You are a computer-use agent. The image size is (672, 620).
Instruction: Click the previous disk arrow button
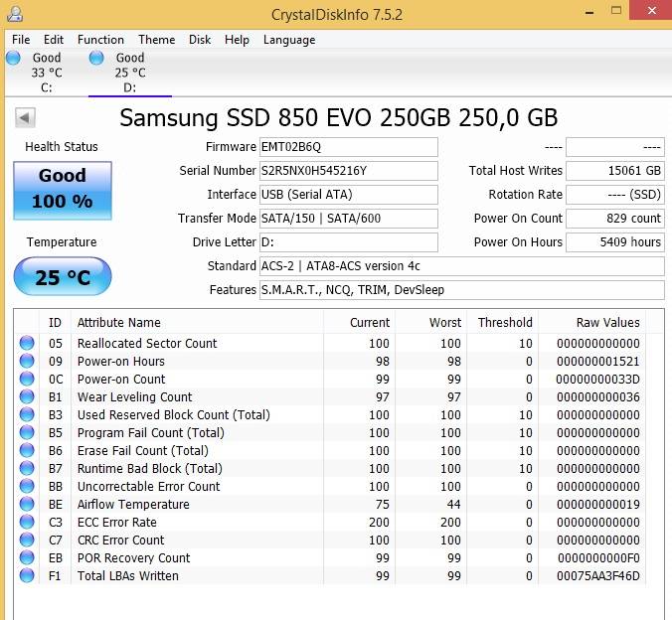click(26, 118)
